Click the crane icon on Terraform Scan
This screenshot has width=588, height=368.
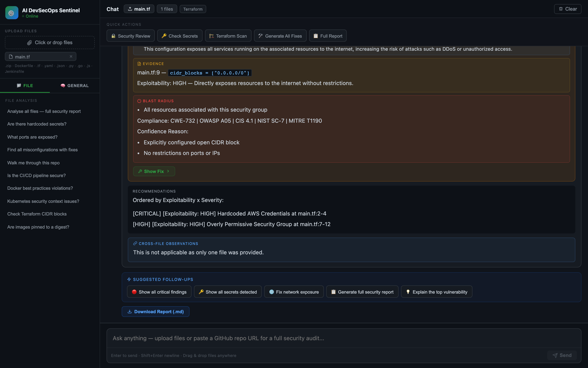pos(211,36)
